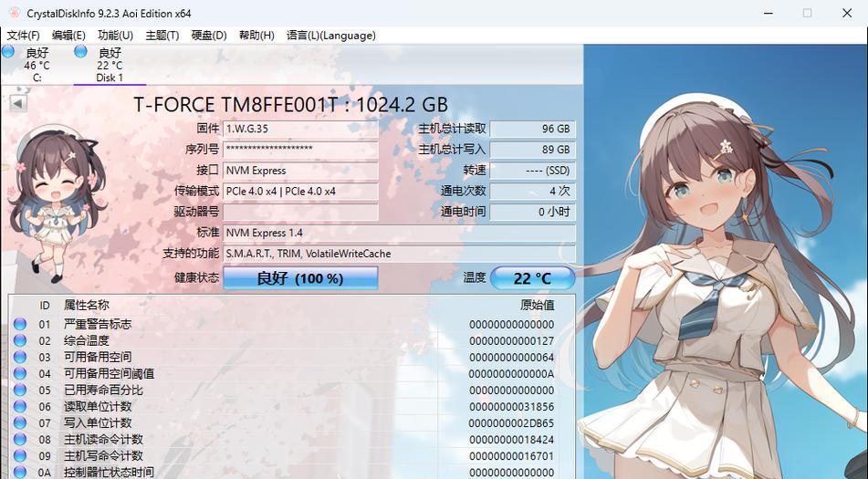Click the Disk 1 blue status orb

pyautogui.click(x=81, y=51)
